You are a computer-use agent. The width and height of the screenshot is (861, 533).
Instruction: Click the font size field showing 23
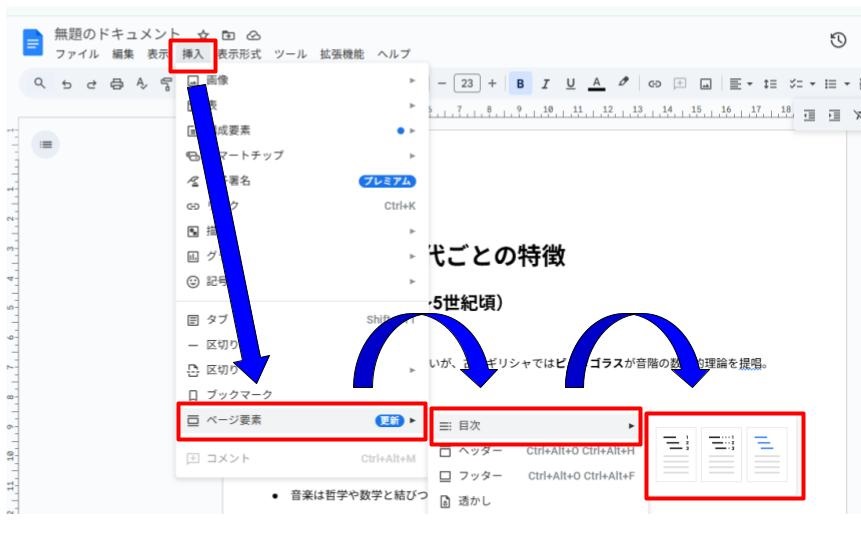[x=467, y=83]
